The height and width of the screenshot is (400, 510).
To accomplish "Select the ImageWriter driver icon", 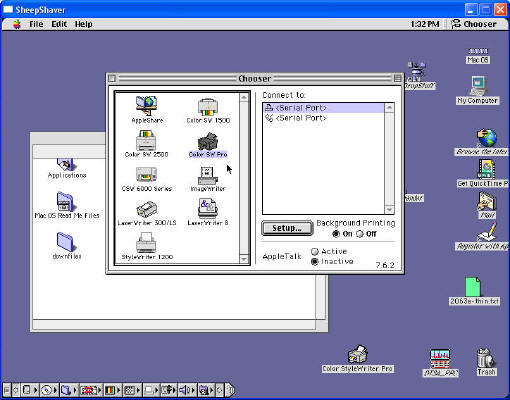I will (208, 179).
